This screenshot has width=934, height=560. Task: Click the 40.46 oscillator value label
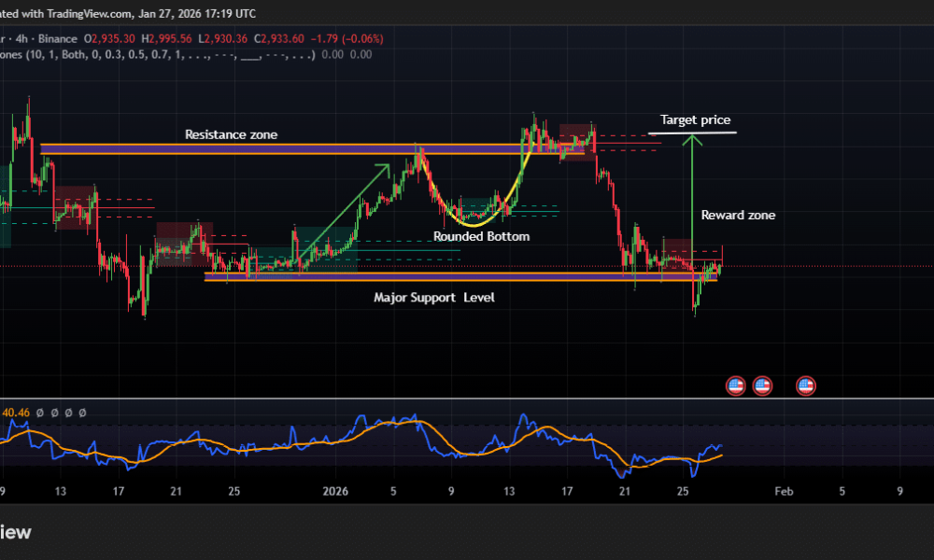[17, 412]
